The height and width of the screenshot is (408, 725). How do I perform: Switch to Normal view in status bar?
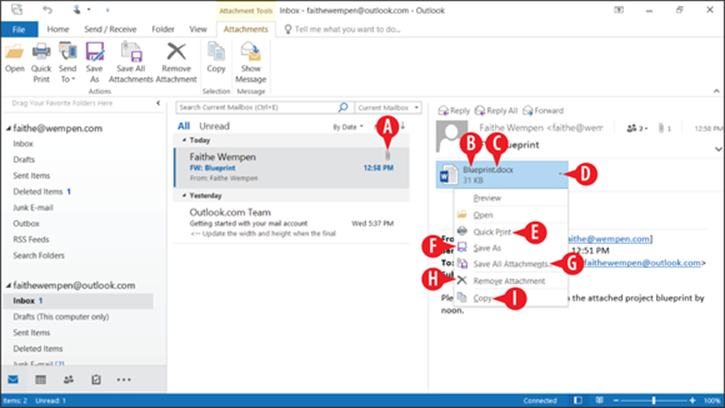point(578,401)
